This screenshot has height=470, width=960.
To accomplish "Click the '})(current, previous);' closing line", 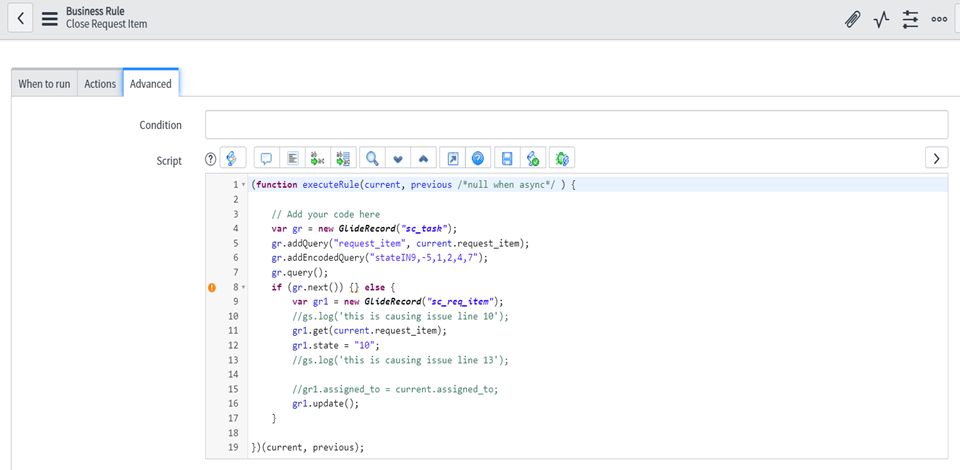I will [308, 447].
